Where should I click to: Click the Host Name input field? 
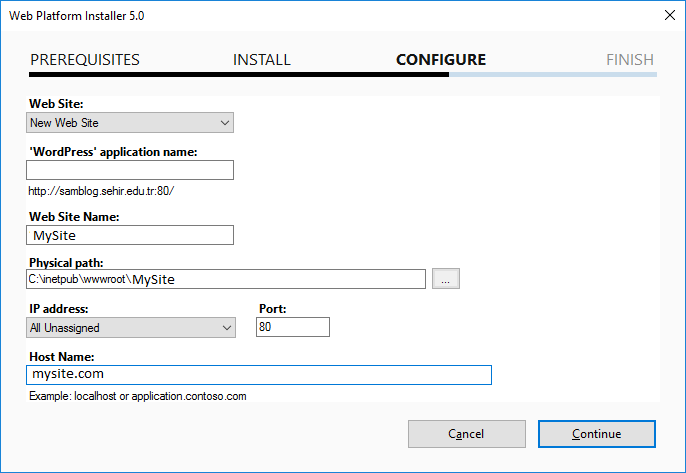(x=259, y=375)
